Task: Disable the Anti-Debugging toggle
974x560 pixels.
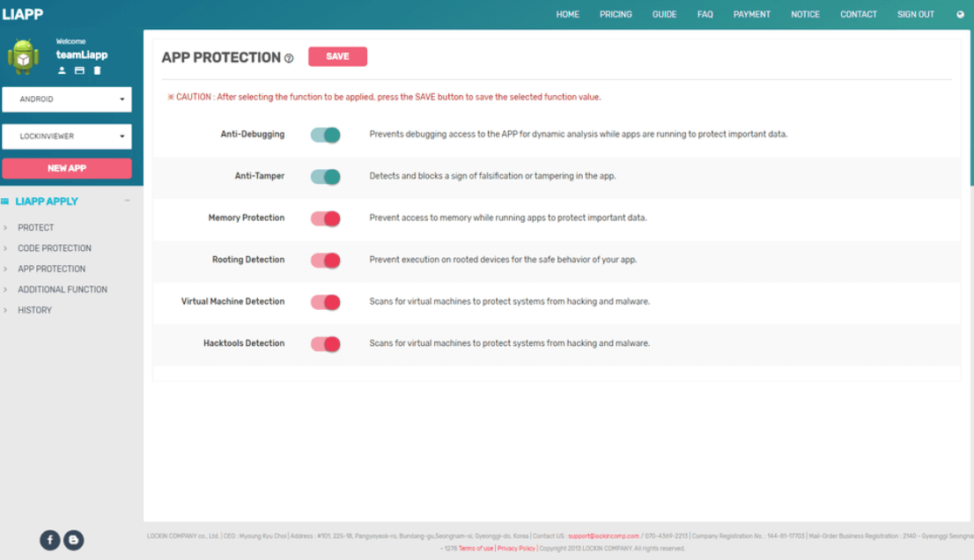Action: 325,135
